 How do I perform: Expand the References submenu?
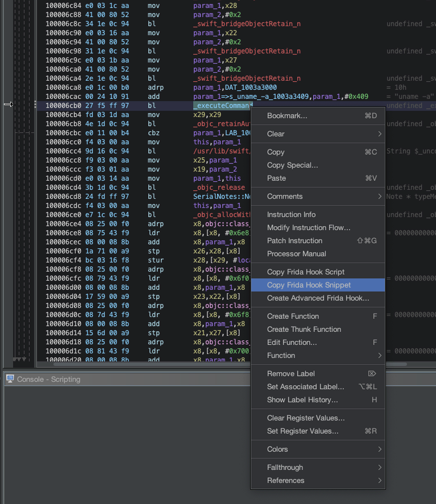click(x=318, y=480)
